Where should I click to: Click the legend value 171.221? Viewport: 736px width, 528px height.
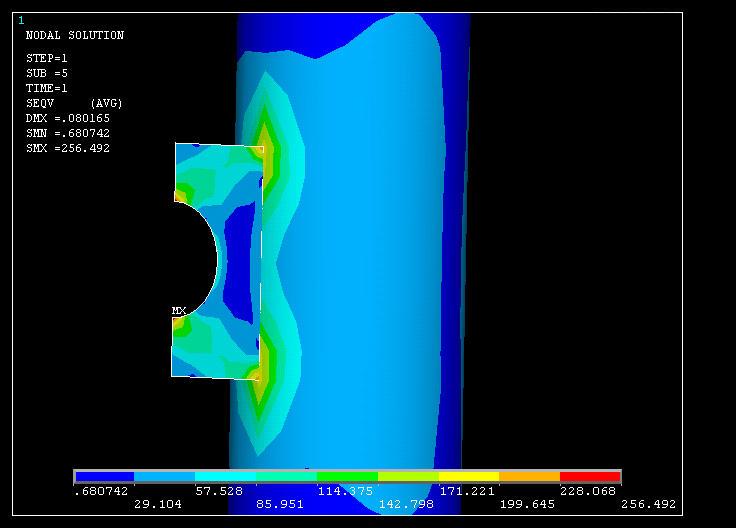click(x=467, y=491)
